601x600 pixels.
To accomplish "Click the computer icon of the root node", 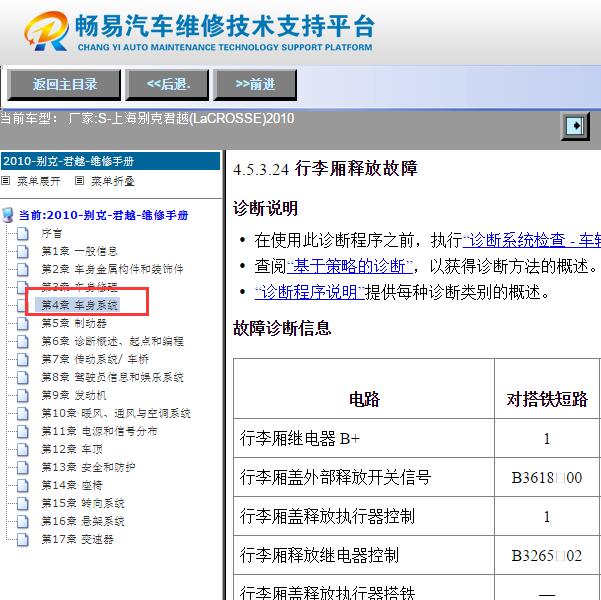I will pyautogui.click(x=8, y=215).
